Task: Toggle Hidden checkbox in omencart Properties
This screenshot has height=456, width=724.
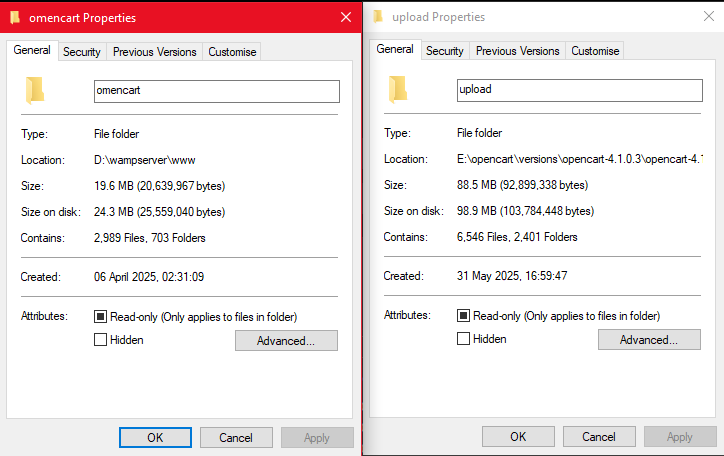Action: (100, 340)
